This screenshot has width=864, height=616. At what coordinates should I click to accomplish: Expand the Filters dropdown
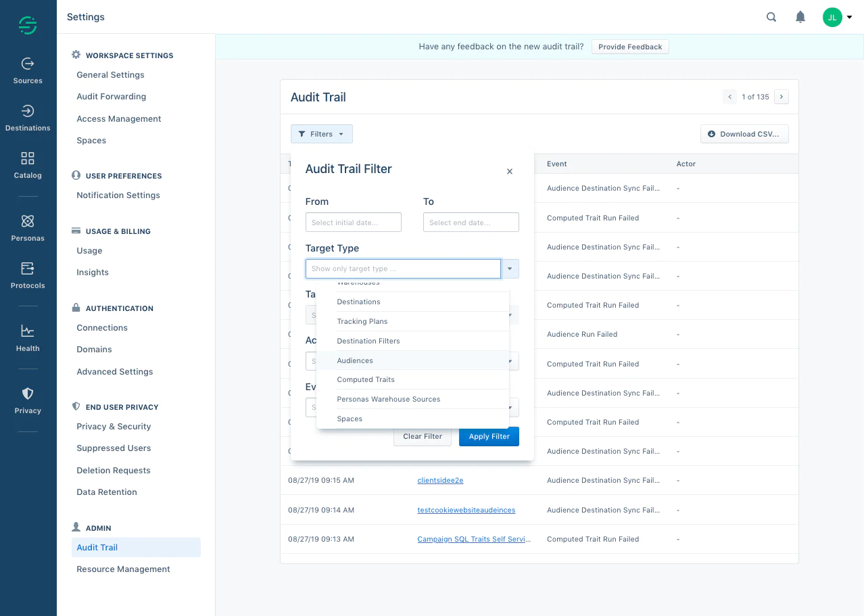pyautogui.click(x=321, y=134)
